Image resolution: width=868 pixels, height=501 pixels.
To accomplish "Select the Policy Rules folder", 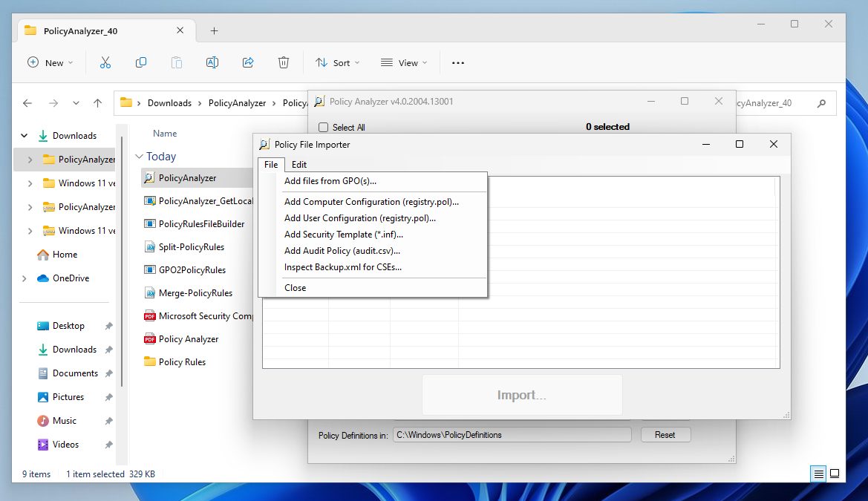I will pyautogui.click(x=175, y=362).
